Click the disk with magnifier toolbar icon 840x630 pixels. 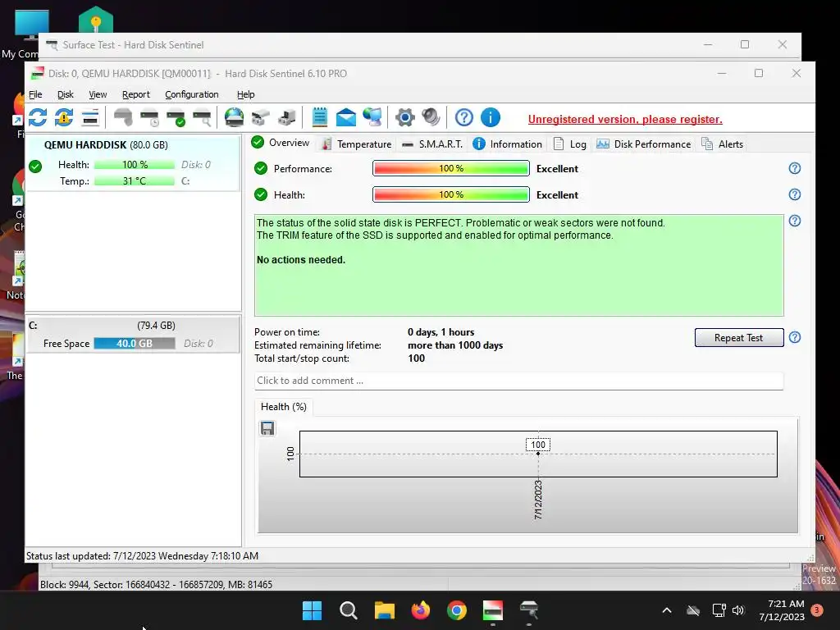(x=202, y=117)
